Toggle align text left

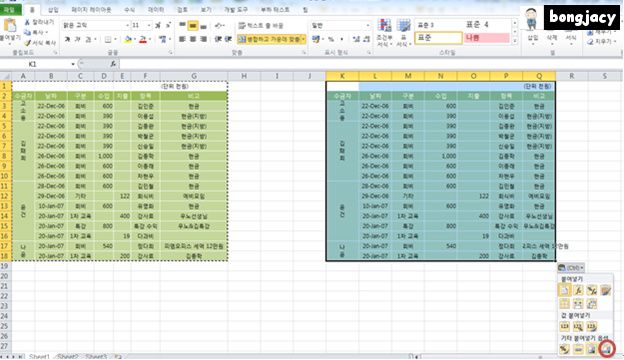(182, 39)
